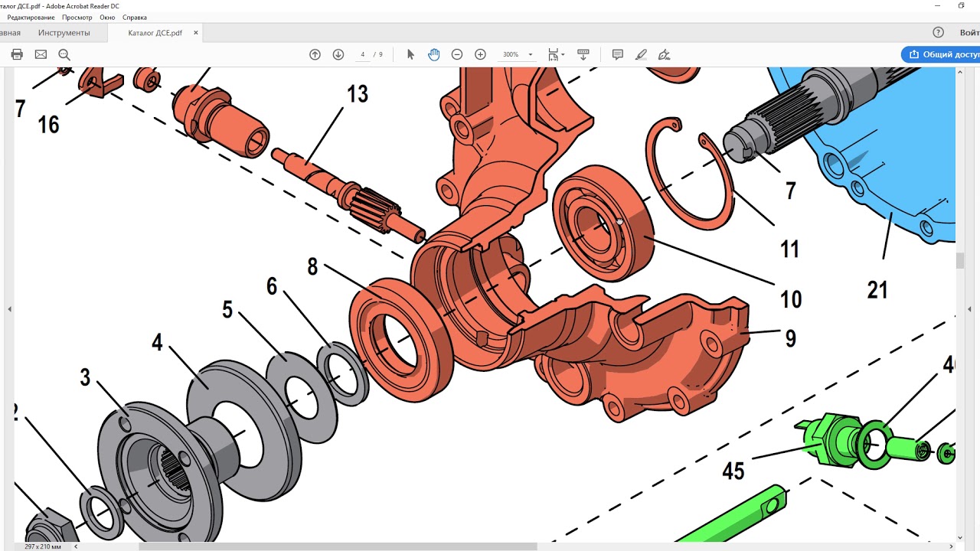Click the vertical scrollbar thumb
Screen dimensions: 980x551
(960, 261)
